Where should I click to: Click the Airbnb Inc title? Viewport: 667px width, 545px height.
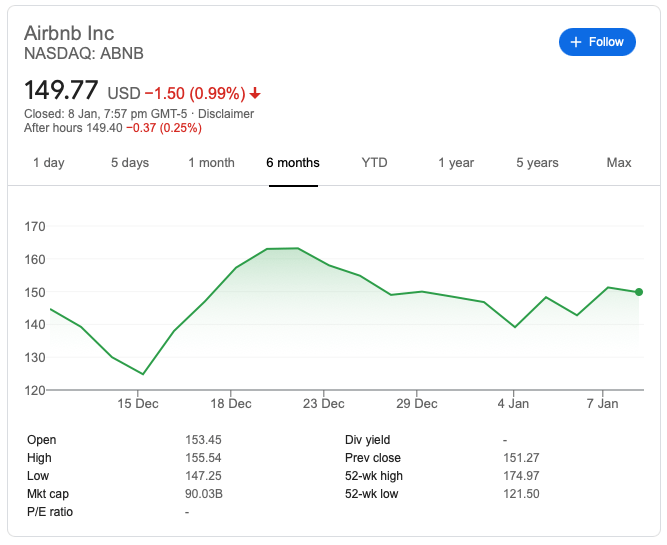pyautogui.click(x=69, y=33)
